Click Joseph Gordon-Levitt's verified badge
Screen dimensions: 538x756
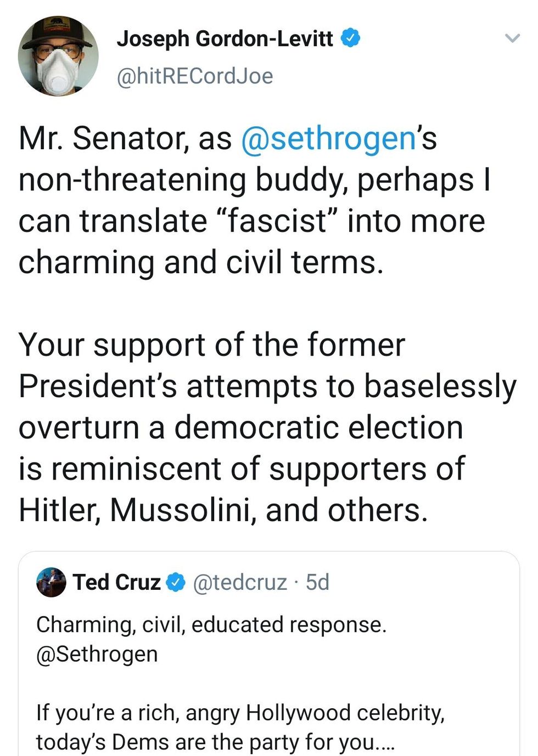(x=351, y=38)
